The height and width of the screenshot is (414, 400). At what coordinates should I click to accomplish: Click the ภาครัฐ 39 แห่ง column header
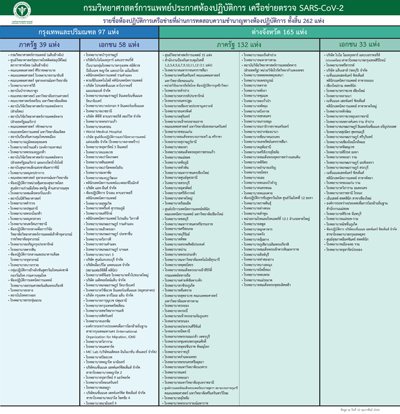click(39, 45)
